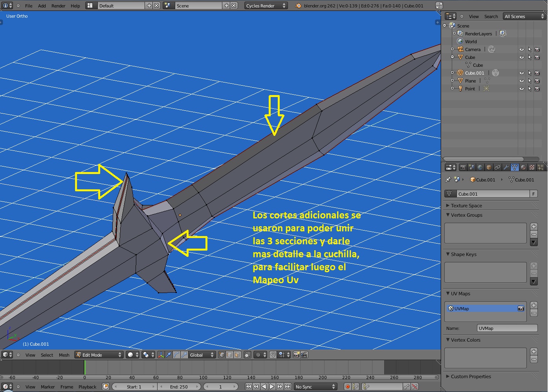The image size is (550, 392).
Task: Add a new UV map with plus button
Action: tap(534, 305)
